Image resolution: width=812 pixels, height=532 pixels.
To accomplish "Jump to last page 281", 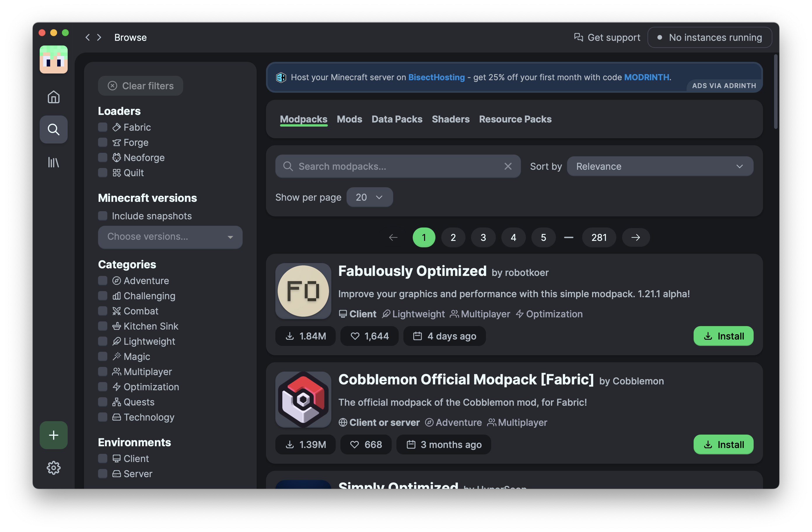I will (x=599, y=237).
